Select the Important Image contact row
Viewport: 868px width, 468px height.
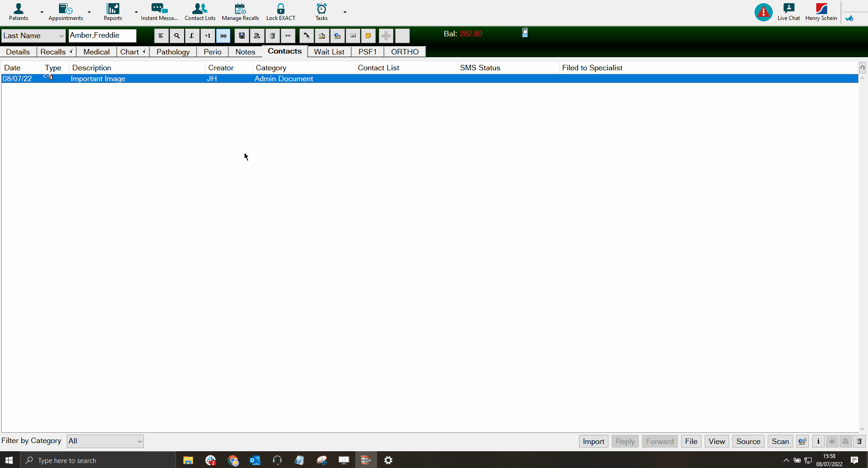click(430, 78)
